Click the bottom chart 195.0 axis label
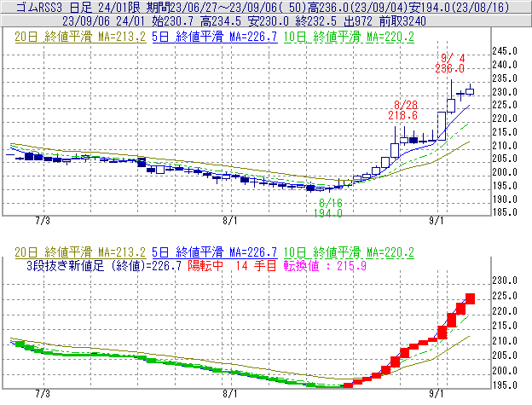The width and height of the screenshot is (532, 405). (505, 385)
